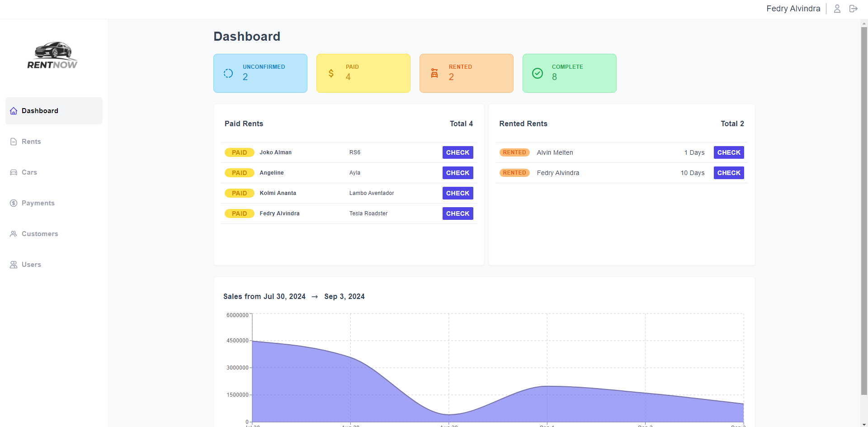868x427 pixels.
Task: Open the Users page
Action: pyautogui.click(x=54, y=265)
